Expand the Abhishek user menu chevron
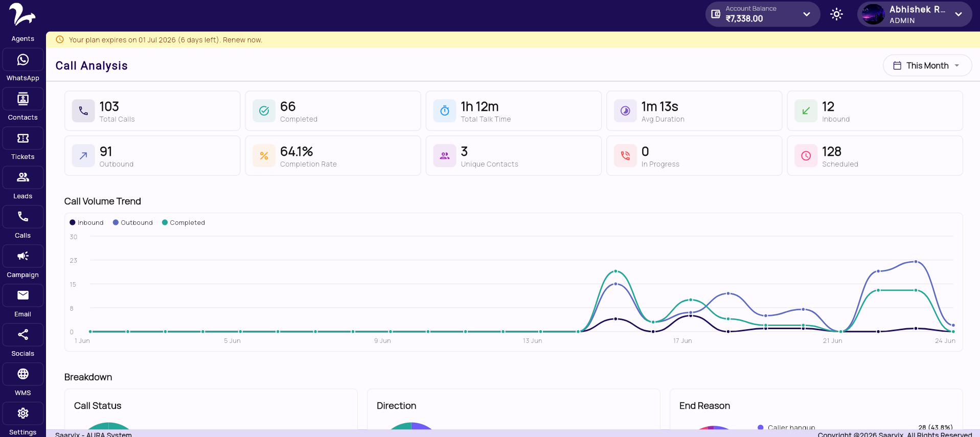Image resolution: width=980 pixels, height=437 pixels. tap(959, 14)
